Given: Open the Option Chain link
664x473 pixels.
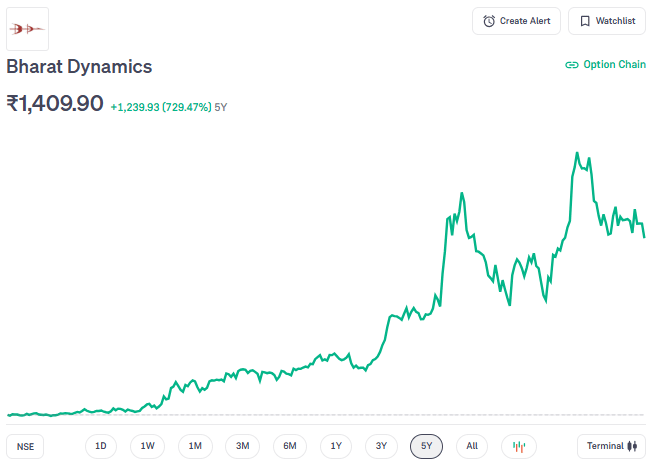Looking at the screenshot, I should pyautogui.click(x=614, y=65).
